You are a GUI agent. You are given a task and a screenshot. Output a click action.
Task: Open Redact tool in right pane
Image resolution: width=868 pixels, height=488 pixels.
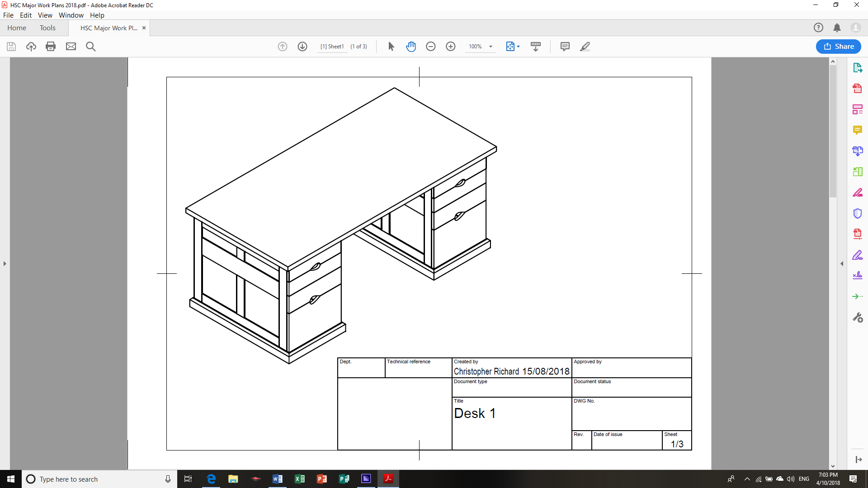coord(858,192)
